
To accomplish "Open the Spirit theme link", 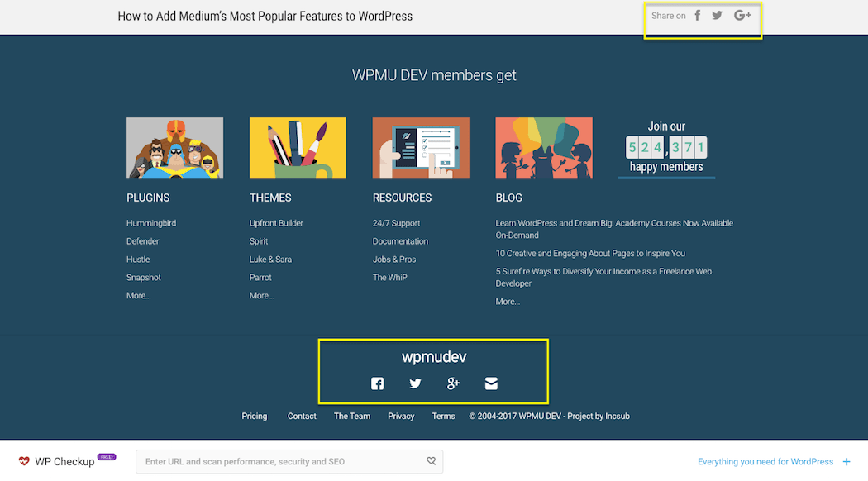I will (259, 241).
